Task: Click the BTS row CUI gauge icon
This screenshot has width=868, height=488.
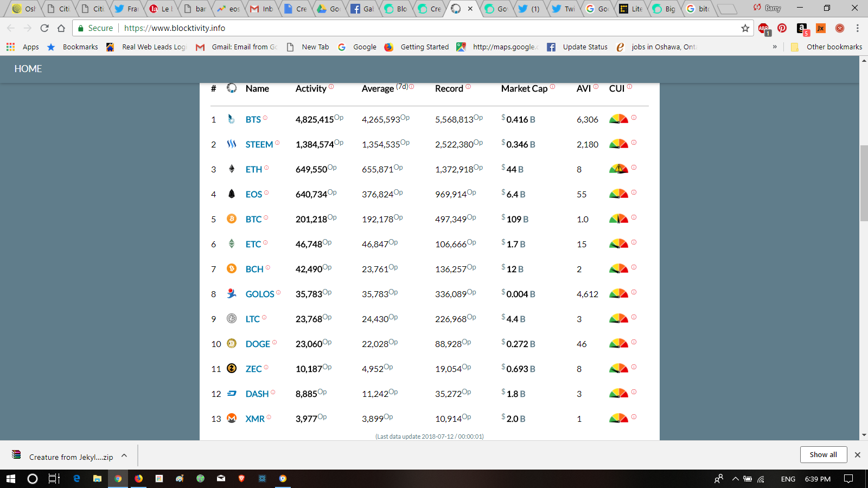Action: [x=618, y=119]
